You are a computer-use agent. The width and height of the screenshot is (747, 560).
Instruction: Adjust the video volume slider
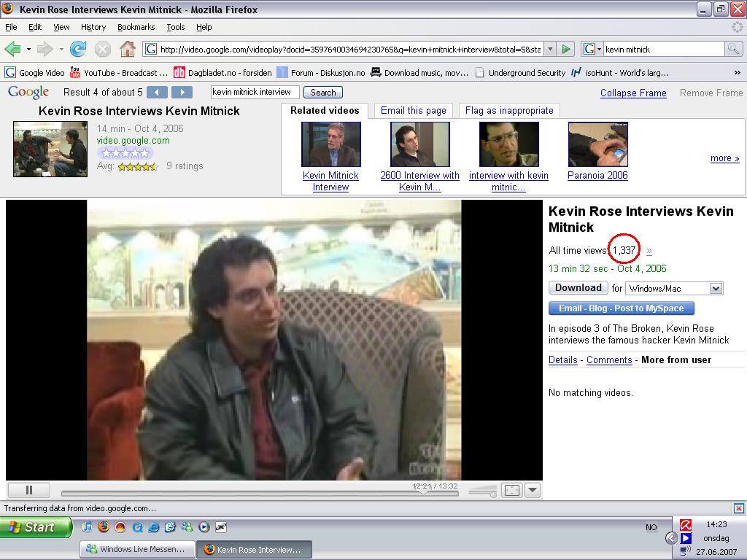[x=482, y=492]
